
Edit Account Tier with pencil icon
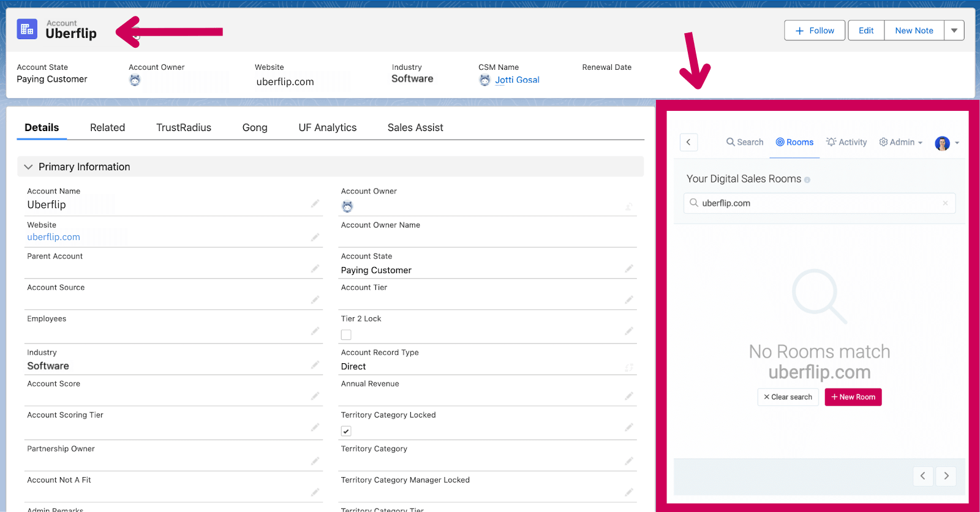coord(629,299)
